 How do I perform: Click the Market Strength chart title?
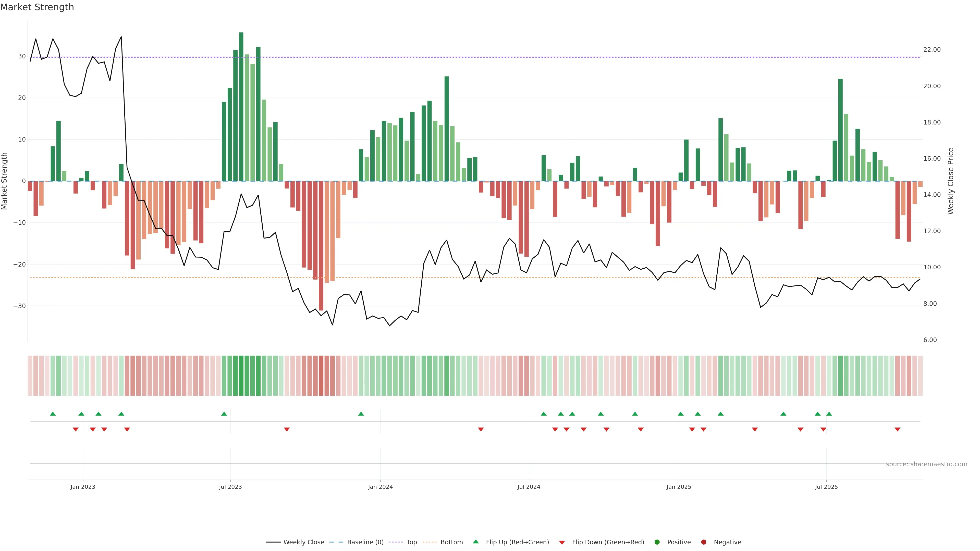37,7
